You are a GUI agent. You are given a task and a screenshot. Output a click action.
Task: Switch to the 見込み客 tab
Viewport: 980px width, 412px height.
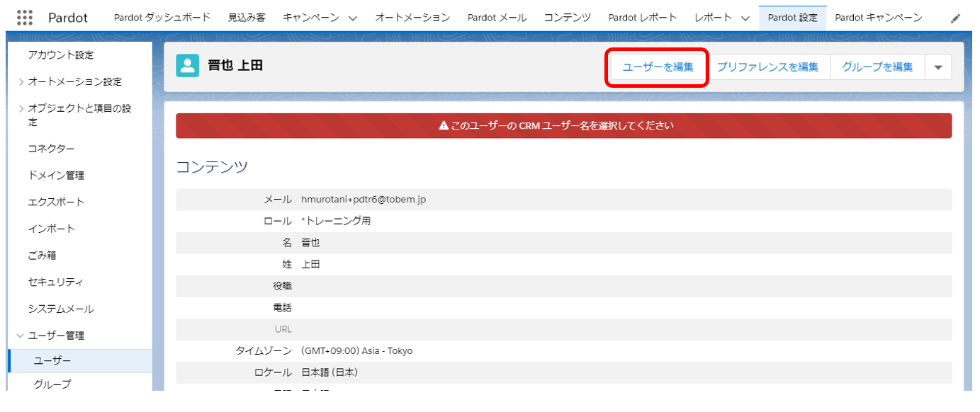coord(247,18)
